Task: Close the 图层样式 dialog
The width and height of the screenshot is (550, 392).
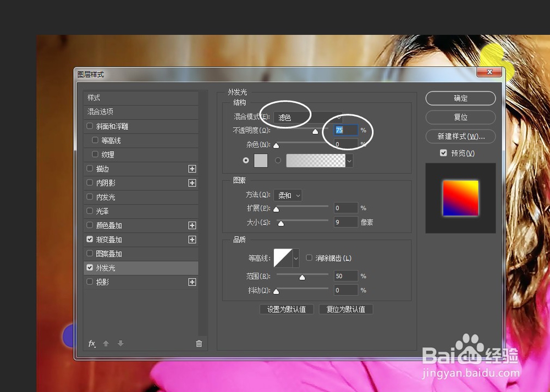Action: pos(490,72)
